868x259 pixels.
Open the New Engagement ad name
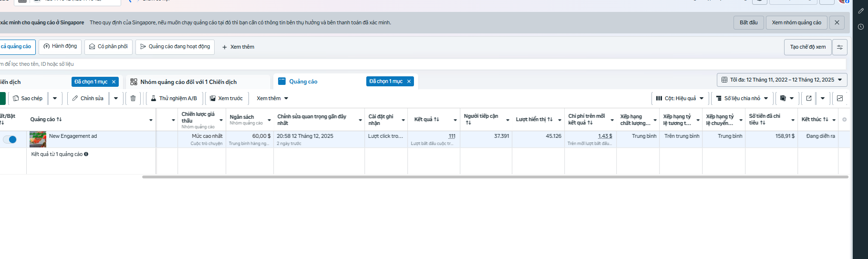(x=73, y=136)
